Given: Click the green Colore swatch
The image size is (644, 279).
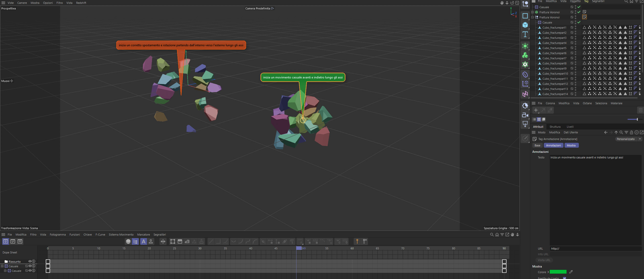Looking at the screenshot, I should [558, 272].
